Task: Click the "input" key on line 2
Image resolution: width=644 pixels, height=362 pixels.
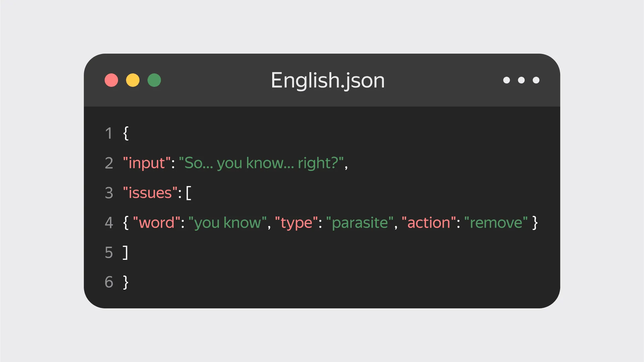Action: coord(147,163)
